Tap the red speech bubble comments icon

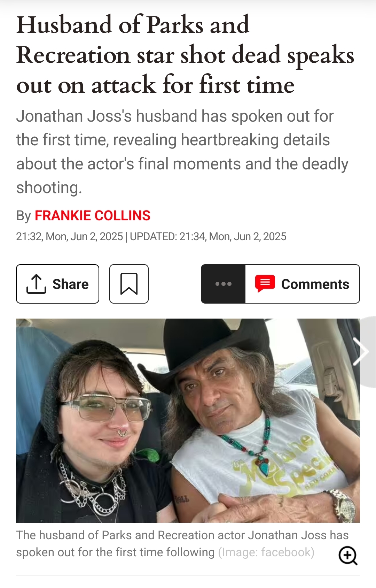(265, 284)
